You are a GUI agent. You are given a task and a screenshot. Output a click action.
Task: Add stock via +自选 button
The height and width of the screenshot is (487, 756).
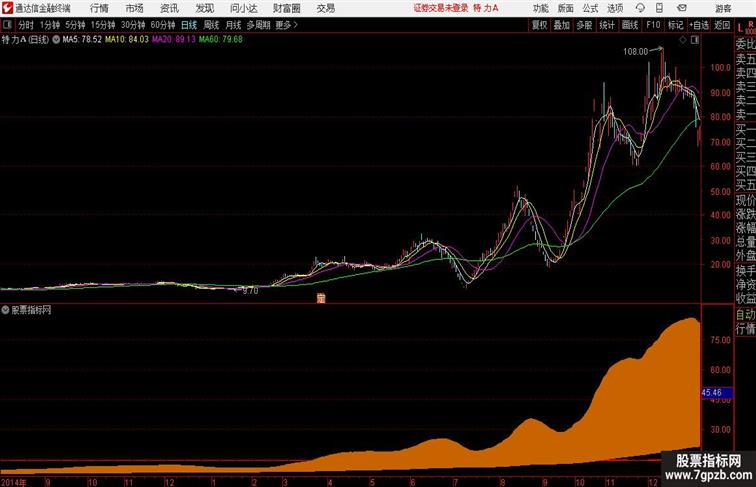[x=699, y=25]
